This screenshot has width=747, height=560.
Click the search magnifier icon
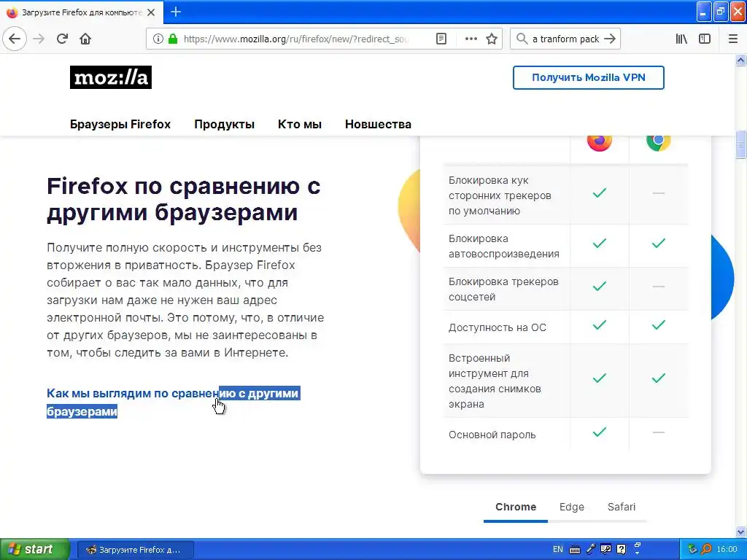coord(522,39)
